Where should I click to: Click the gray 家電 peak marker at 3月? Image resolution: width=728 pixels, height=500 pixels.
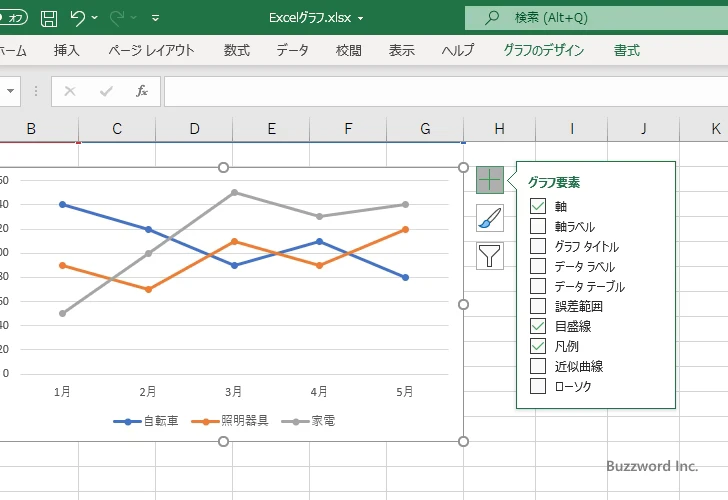[234, 192]
